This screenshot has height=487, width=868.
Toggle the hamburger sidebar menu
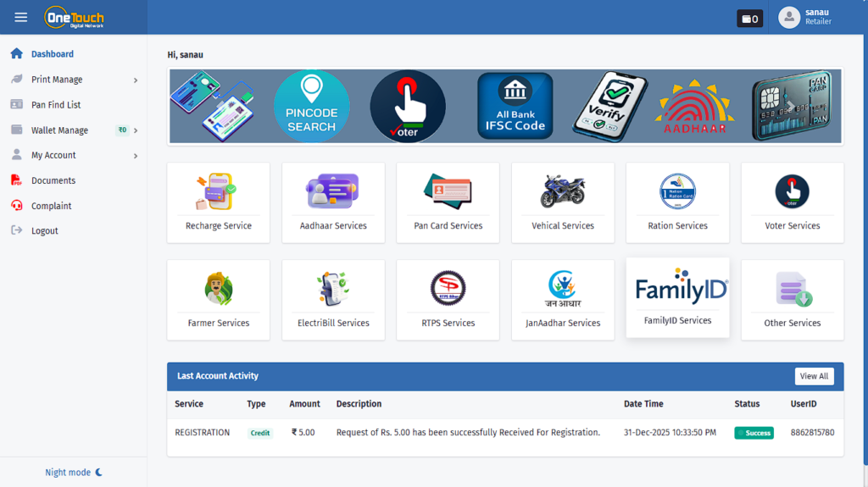tap(21, 18)
